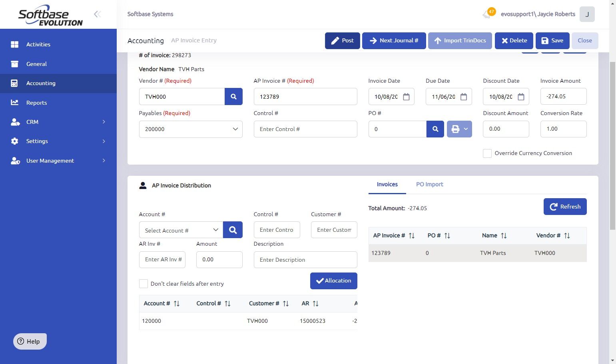616x364 pixels.
Task: Switch to the Invoices tab
Action: click(x=387, y=185)
